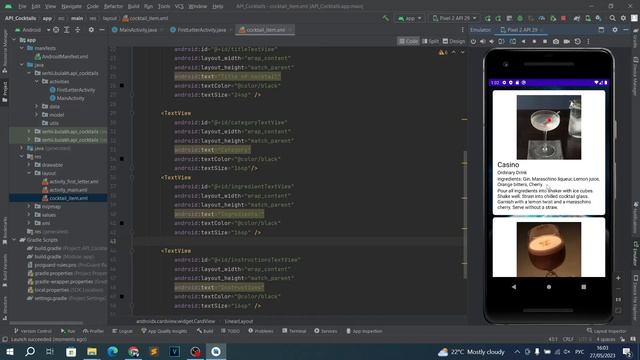
Task: Open the Version Control tool window
Action: (x=33, y=331)
